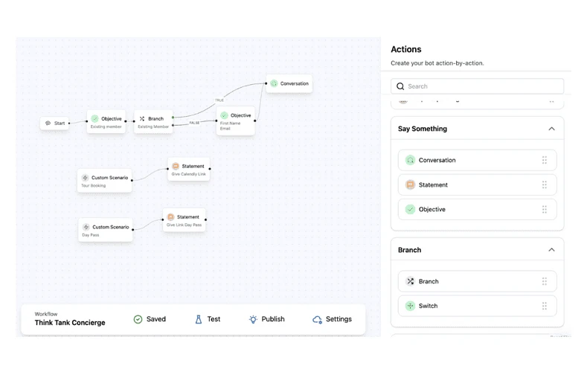Click the FALSE label on branch connection
This screenshot has height=392, width=587.
(x=194, y=123)
